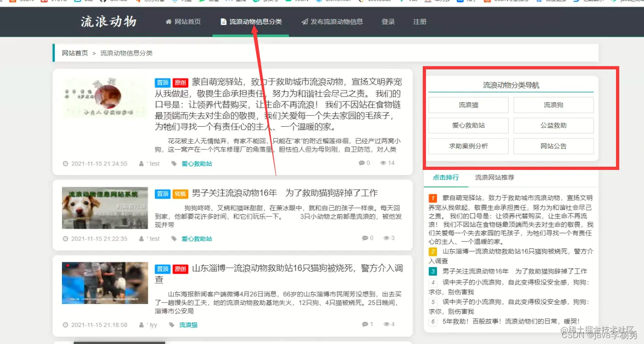Click author name lyy under the 山东淄博 article

tap(154, 325)
